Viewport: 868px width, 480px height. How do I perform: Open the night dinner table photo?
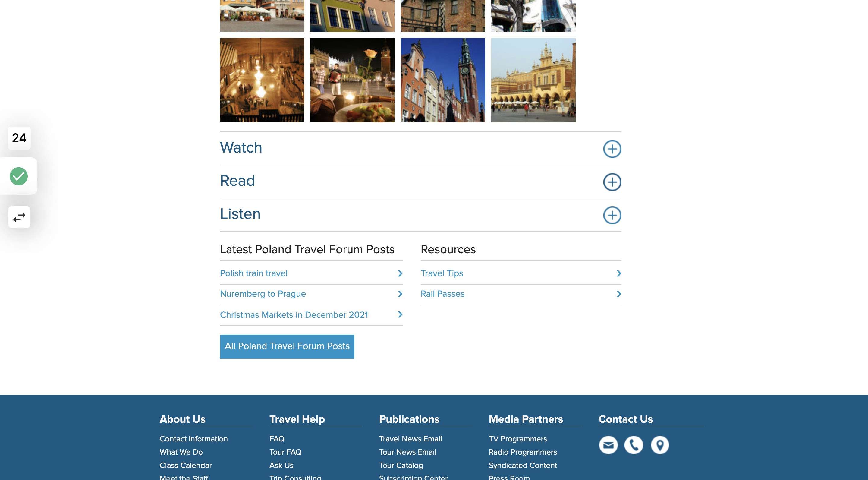(352, 80)
